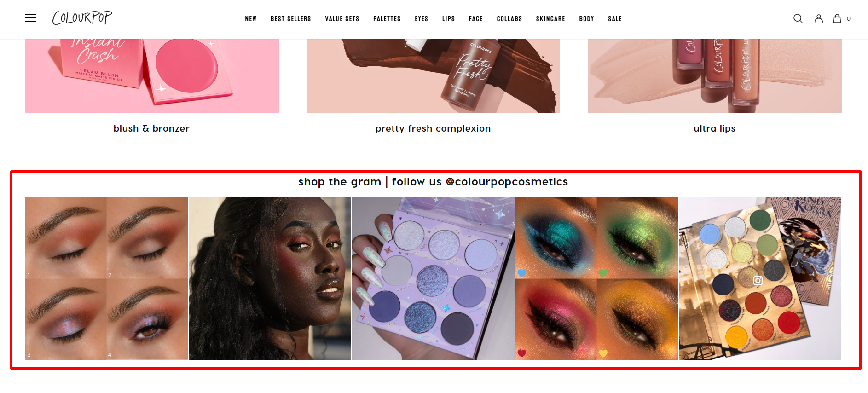Select the EYES menu item

click(x=421, y=19)
